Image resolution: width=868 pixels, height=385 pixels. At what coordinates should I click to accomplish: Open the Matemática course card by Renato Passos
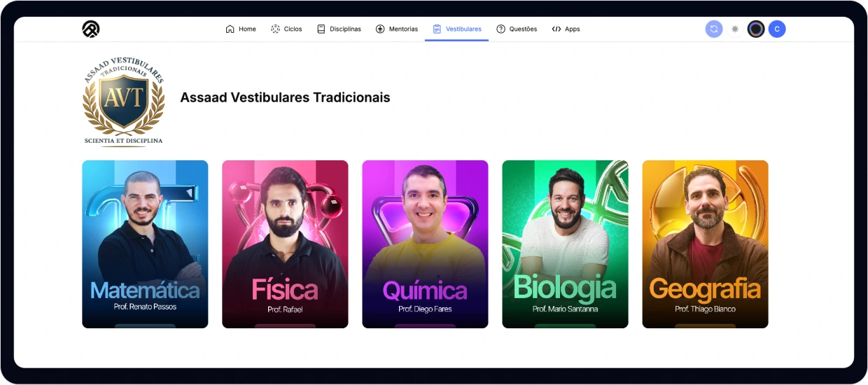tap(145, 244)
